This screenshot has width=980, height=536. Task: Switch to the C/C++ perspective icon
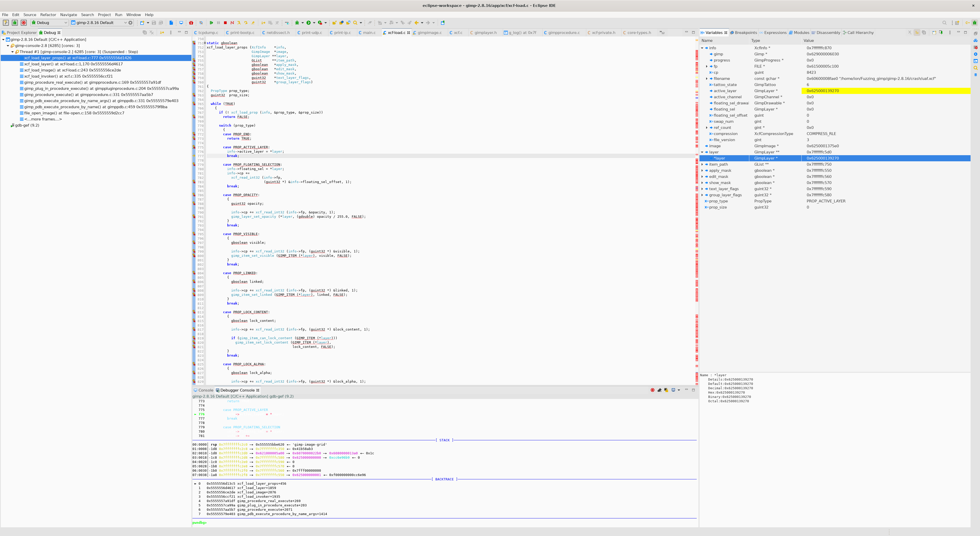(968, 23)
